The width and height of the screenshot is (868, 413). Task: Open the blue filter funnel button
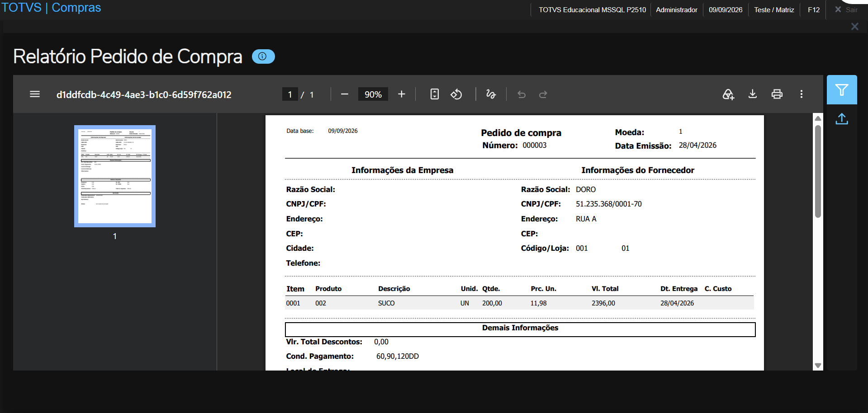coord(842,89)
